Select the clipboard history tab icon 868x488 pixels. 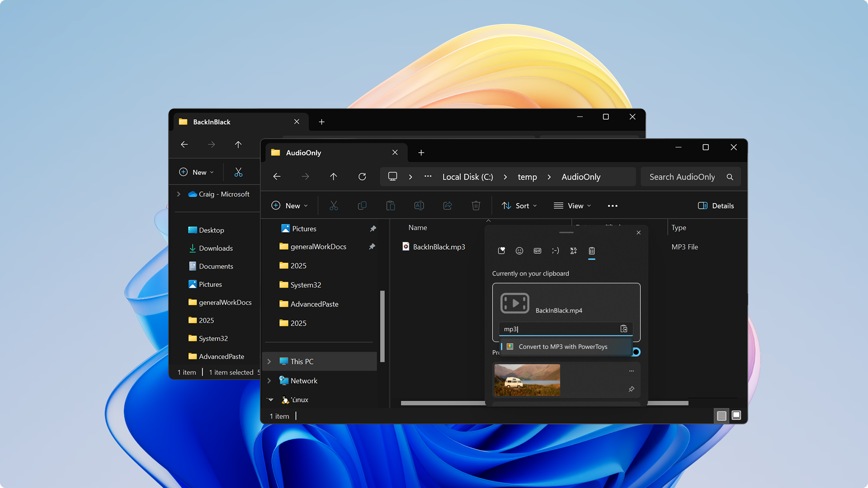pyautogui.click(x=592, y=251)
